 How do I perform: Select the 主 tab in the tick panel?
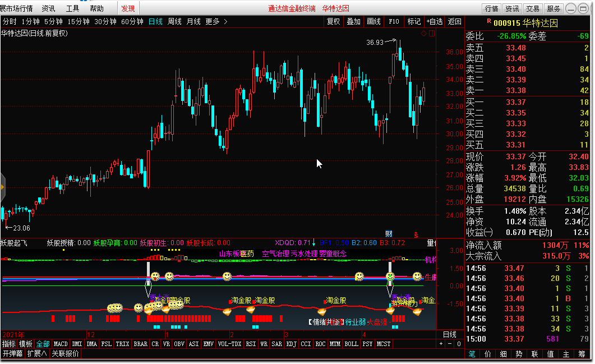[x=566, y=354]
